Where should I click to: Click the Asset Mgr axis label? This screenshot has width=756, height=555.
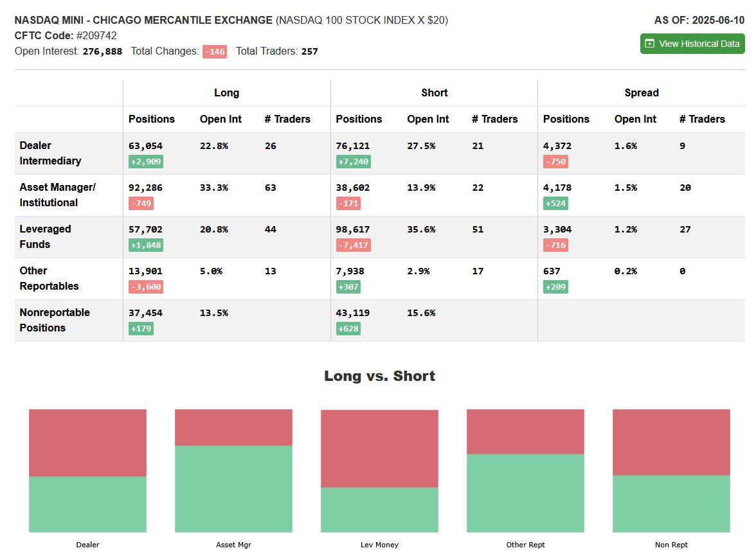pyautogui.click(x=233, y=545)
